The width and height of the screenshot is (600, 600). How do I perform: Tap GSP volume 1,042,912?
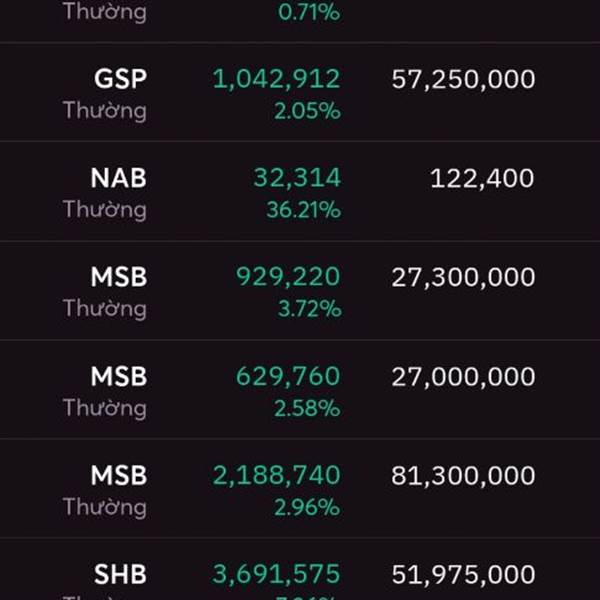pos(276,79)
